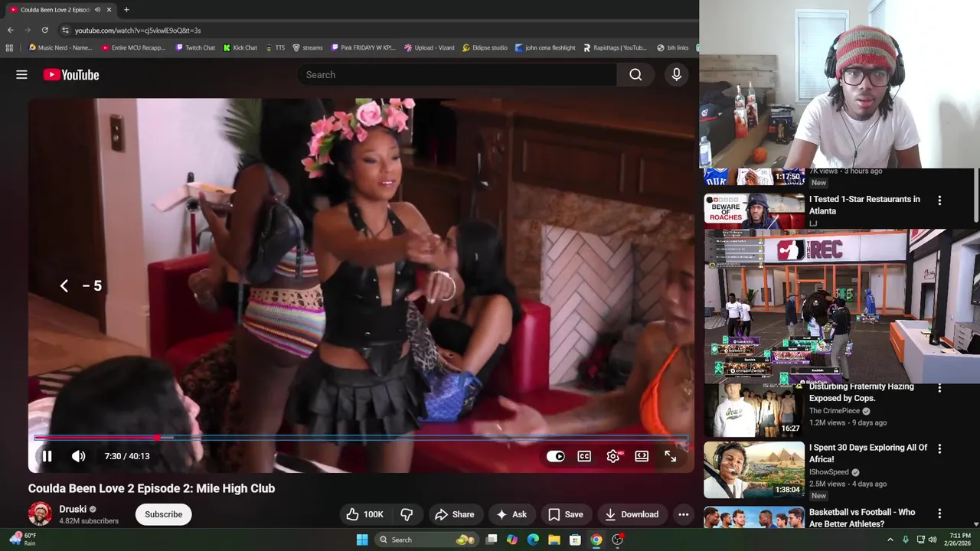Image resolution: width=980 pixels, height=551 pixels.
Task: Open the YouTube guide hamburger menu
Action: pos(21,75)
